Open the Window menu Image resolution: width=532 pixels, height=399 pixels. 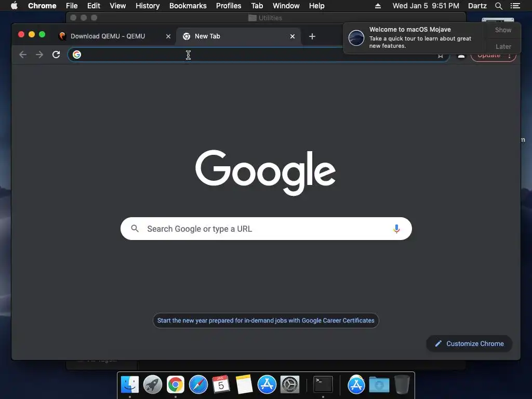tap(286, 6)
